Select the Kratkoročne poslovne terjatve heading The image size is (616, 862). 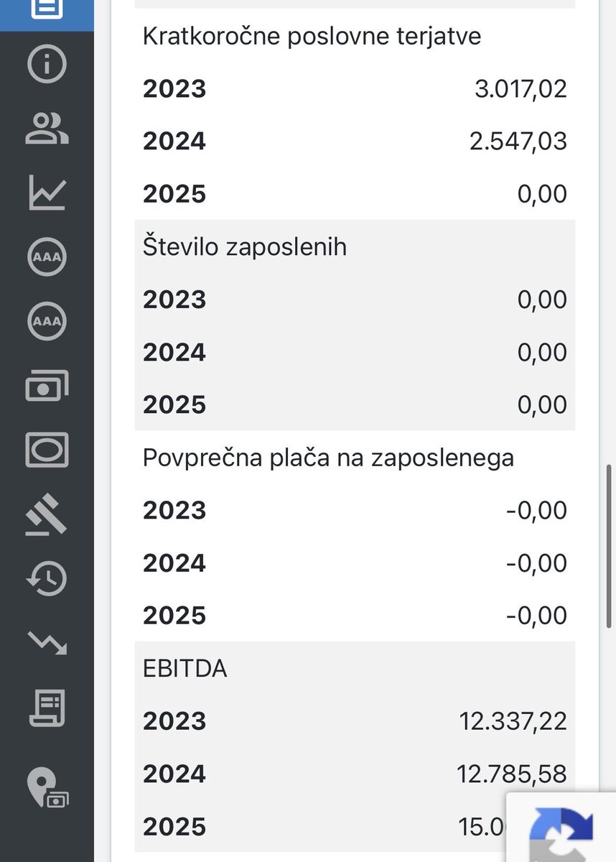point(312,36)
